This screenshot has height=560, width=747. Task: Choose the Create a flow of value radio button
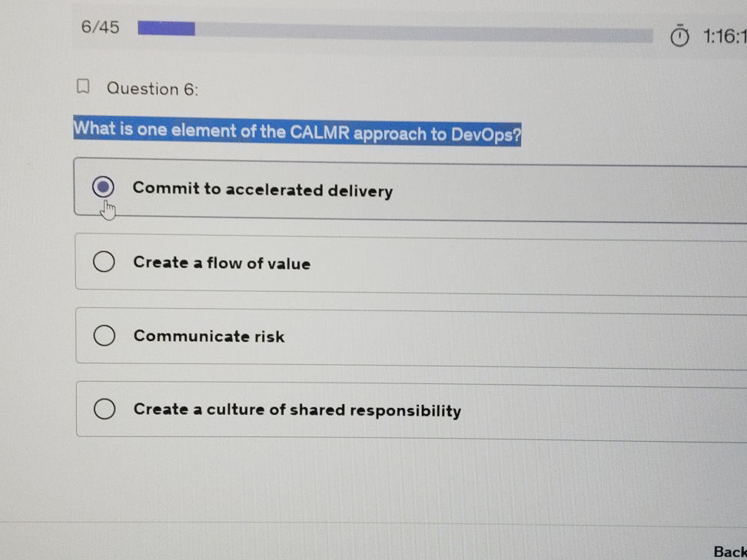tap(104, 262)
